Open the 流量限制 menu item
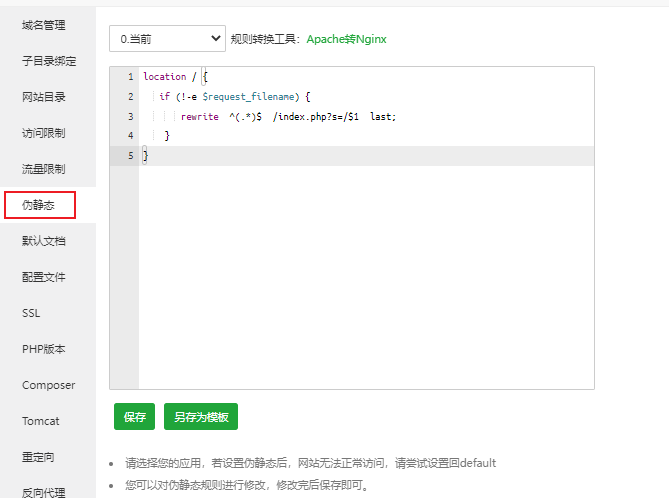The width and height of the screenshot is (669, 498). (44, 169)
